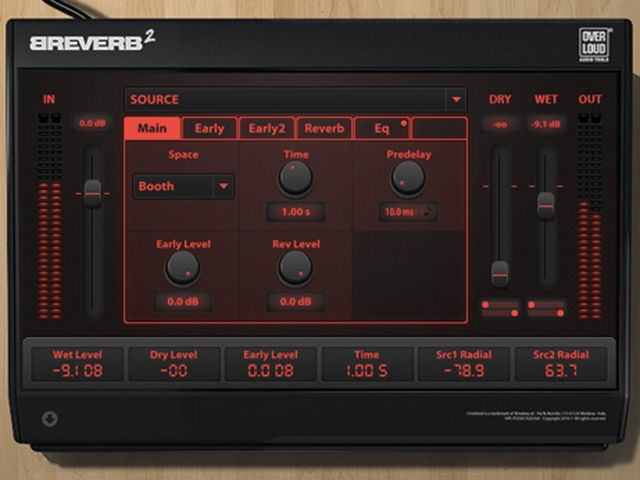Click the DRY fader handle

[500, 274]
